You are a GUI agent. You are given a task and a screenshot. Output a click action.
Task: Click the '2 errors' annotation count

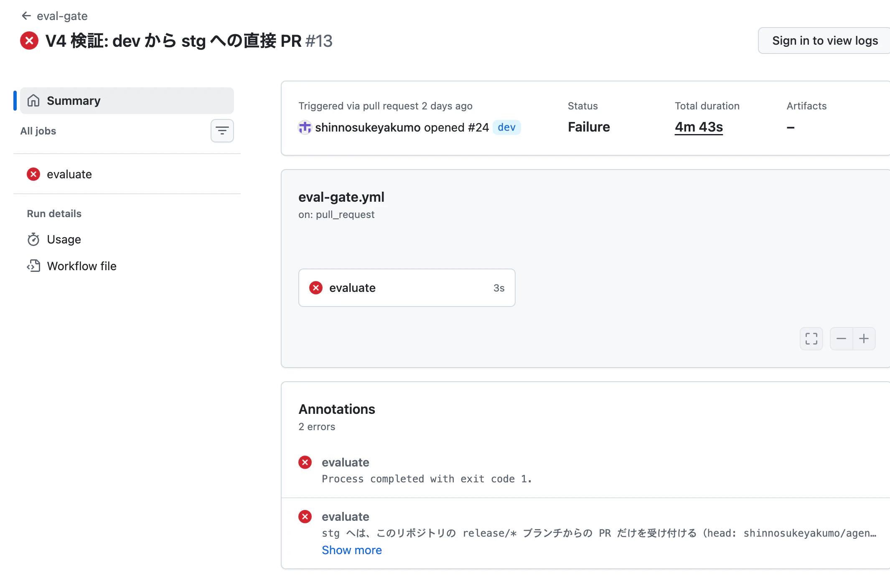coord(317,427)
